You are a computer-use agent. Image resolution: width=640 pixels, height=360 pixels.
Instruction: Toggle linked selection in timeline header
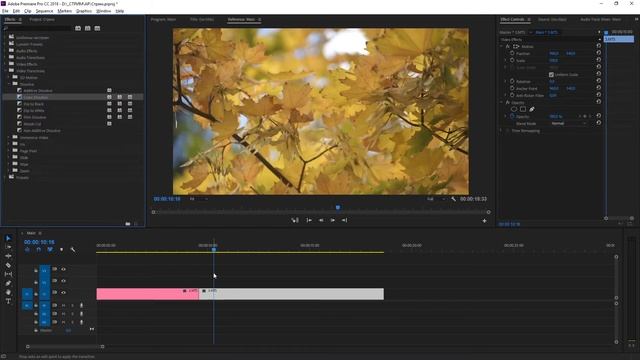tap(50, 249)
